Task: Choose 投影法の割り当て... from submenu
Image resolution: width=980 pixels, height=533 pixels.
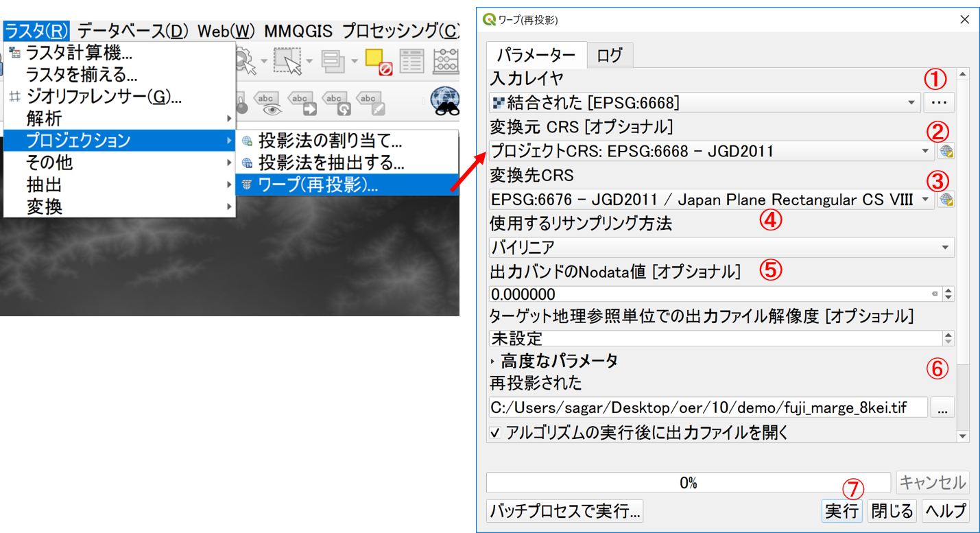Action: click(x=347, y=141)
